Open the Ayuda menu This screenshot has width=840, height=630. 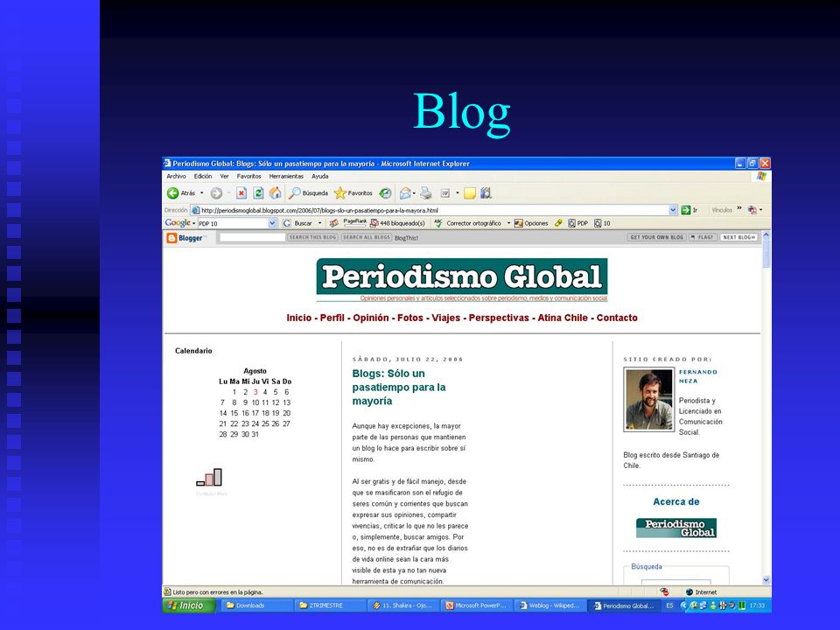(320, 176)
